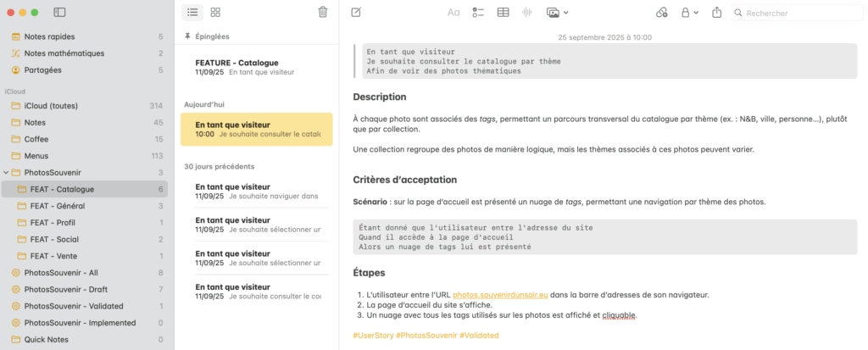The height and width of the screenshot is (350, 868).
Task: Delete note using trash icon
Action: pos(322,13)
